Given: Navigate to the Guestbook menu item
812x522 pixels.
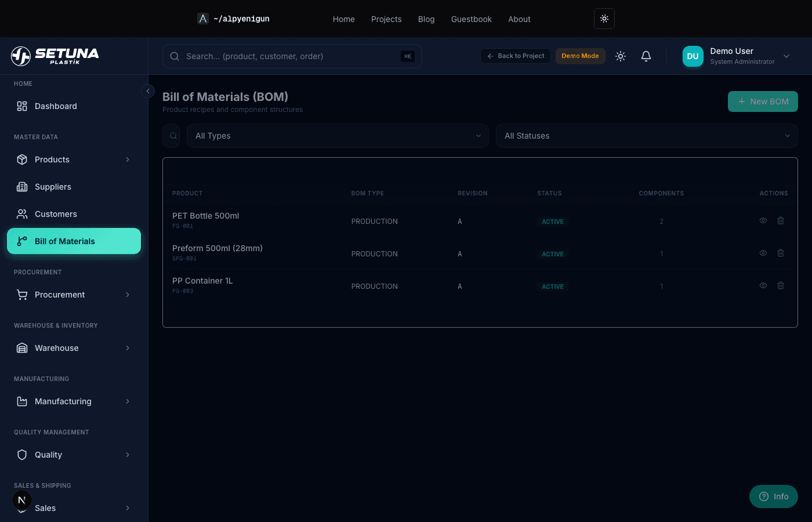Looking at the screenshot, I should point(471,19).
